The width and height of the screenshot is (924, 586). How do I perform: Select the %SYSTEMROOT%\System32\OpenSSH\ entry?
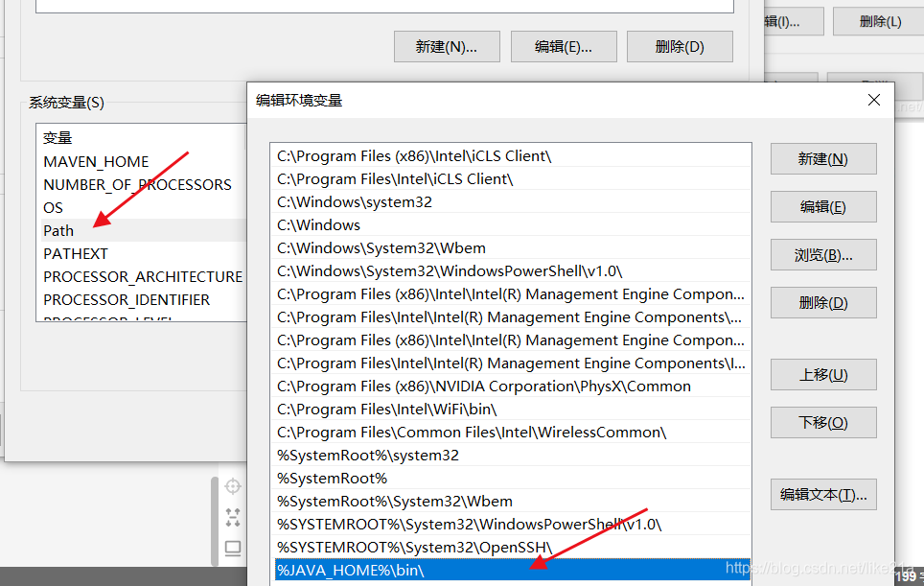[511, 547]
